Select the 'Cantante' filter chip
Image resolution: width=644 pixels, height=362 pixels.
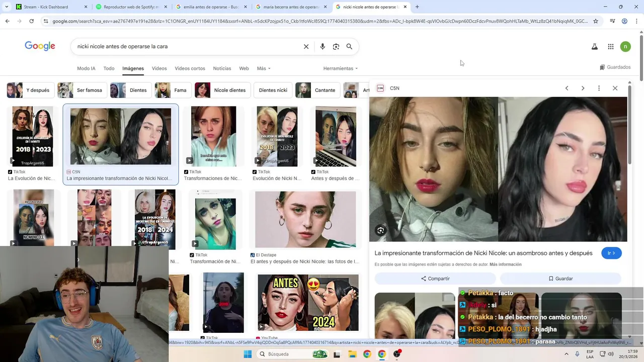click(x=317, y=90)
